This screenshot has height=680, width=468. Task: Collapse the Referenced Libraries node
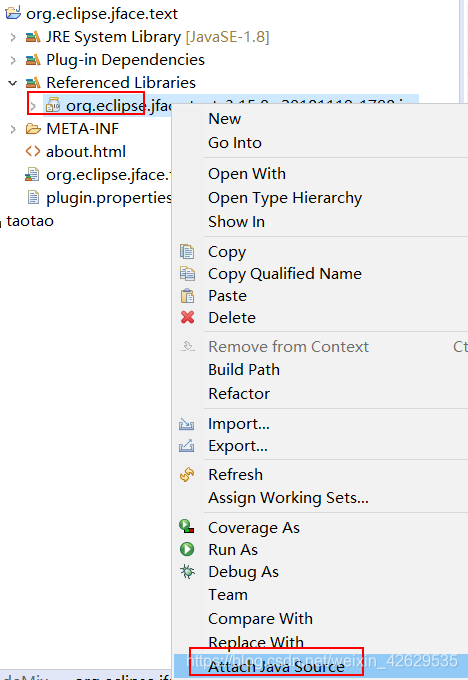(13, 82)
